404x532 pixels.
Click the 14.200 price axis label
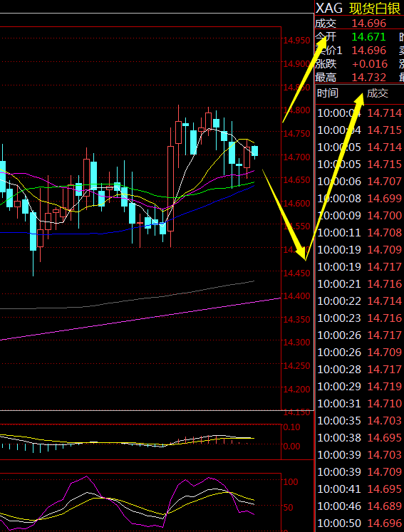click(x=296, y=389)
